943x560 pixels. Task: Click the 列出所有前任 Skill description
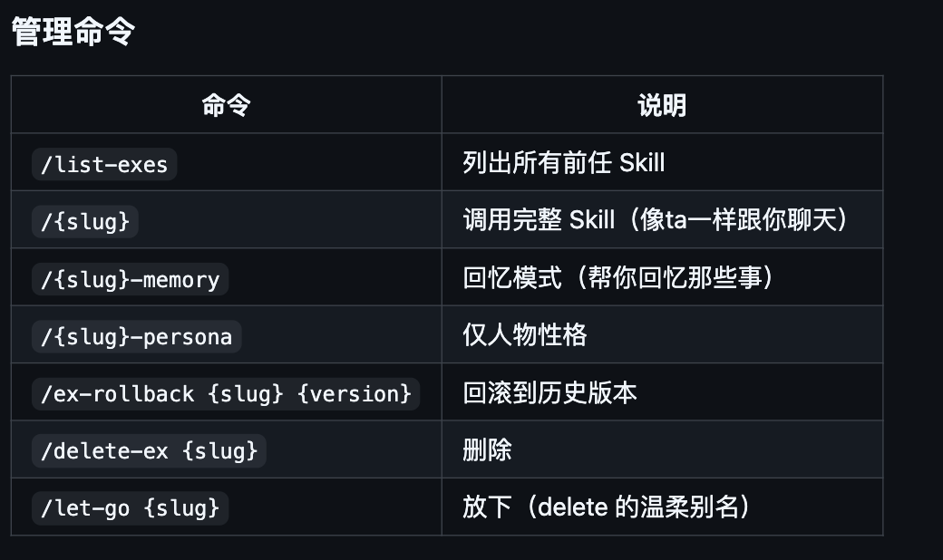click(x=563, y=163)
